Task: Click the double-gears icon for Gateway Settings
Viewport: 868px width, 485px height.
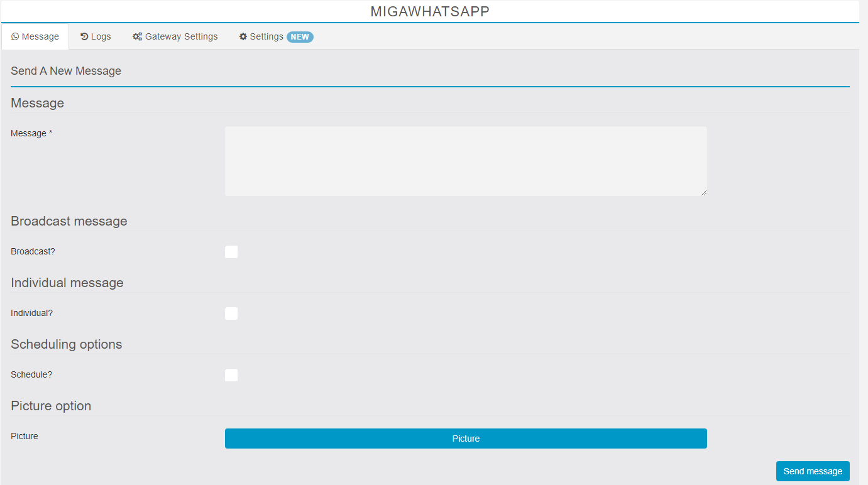Action: 137,36
